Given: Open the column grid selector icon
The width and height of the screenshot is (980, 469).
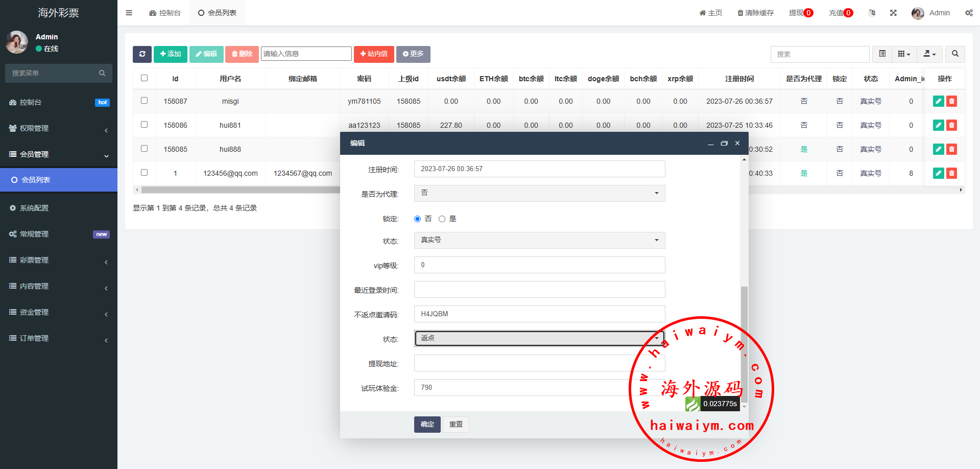Looking at the screenshot, I should [904, 54].
